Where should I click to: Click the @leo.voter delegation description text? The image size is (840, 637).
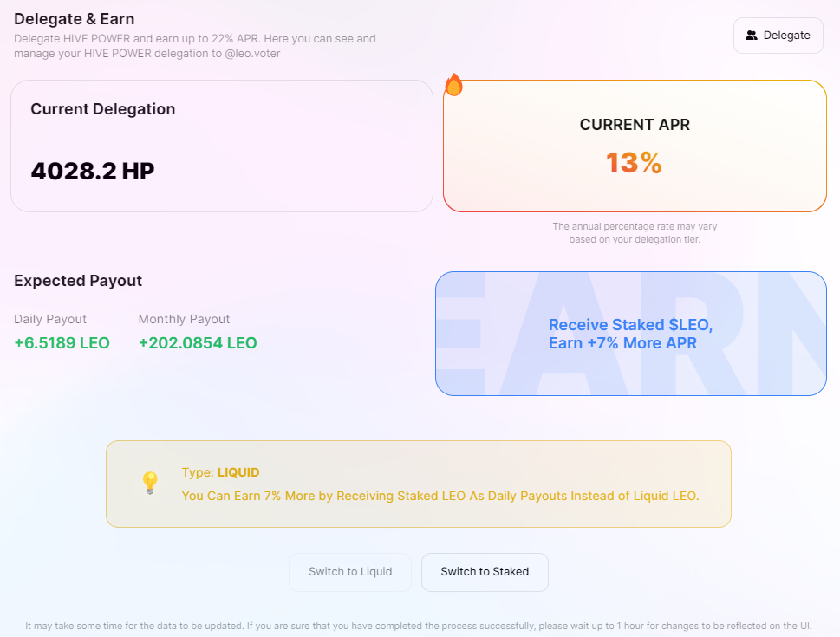tap(195, 46)
